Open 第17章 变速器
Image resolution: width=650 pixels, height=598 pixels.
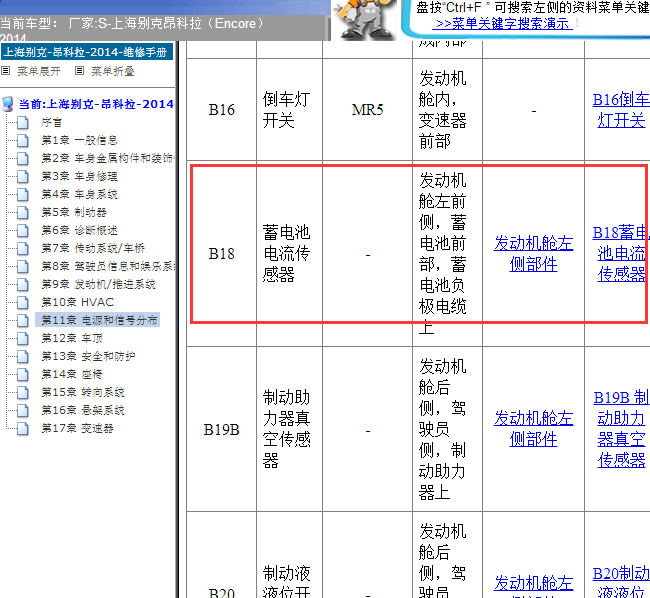coord(77,428)
